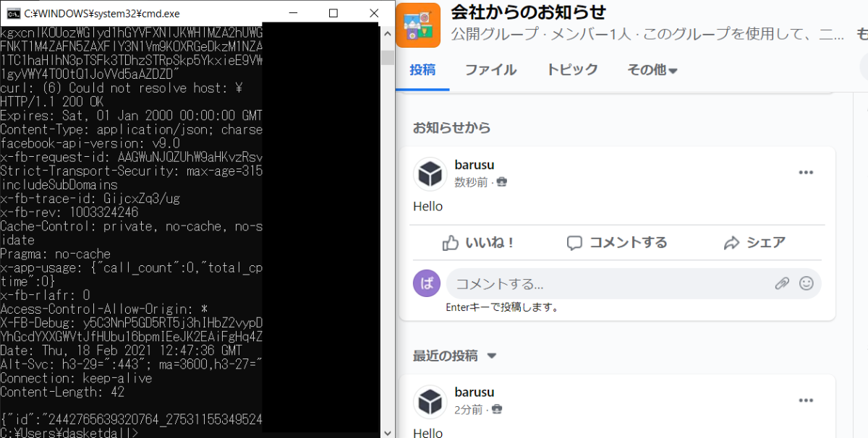Click the いいね! thumbs-up button
The height and width of the screenshot is (438, 868).
click(x=478, y=243)
